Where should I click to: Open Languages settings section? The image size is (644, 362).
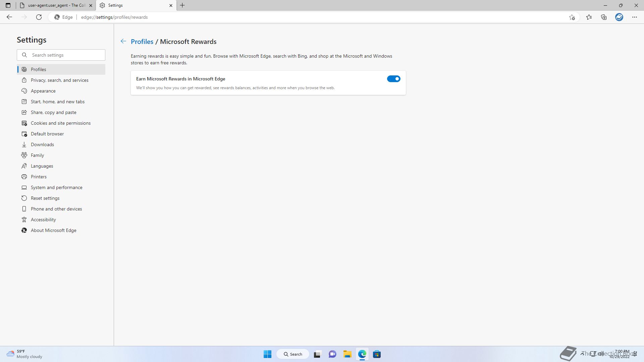tap(61, 166)
